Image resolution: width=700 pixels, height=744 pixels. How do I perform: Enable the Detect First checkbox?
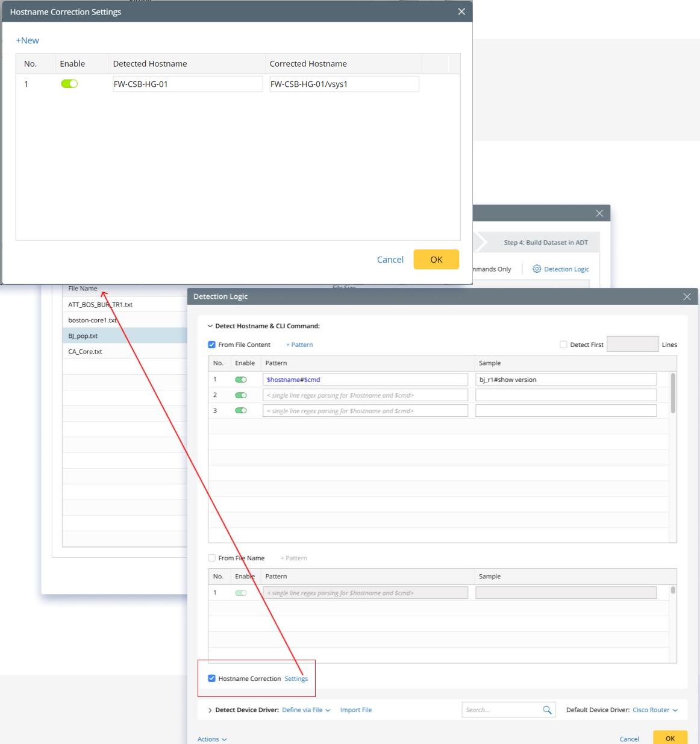[563, 345]
